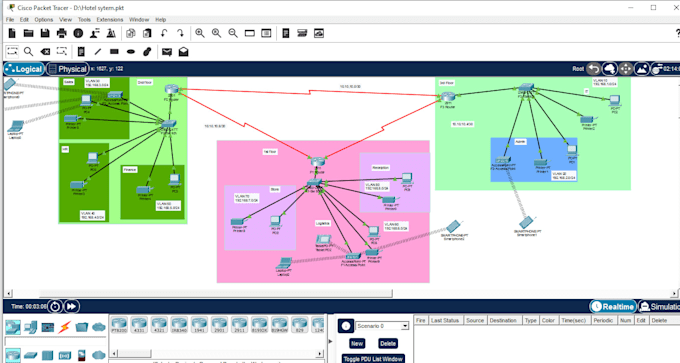Open the File menu
This screenshot has height=363, width=680.
pos(10,20)
